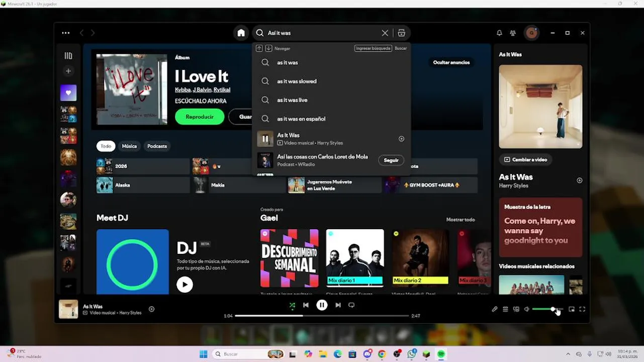Open Mix diario 2 cover
This screenshot has height=362, width=644.
[421, 258]
